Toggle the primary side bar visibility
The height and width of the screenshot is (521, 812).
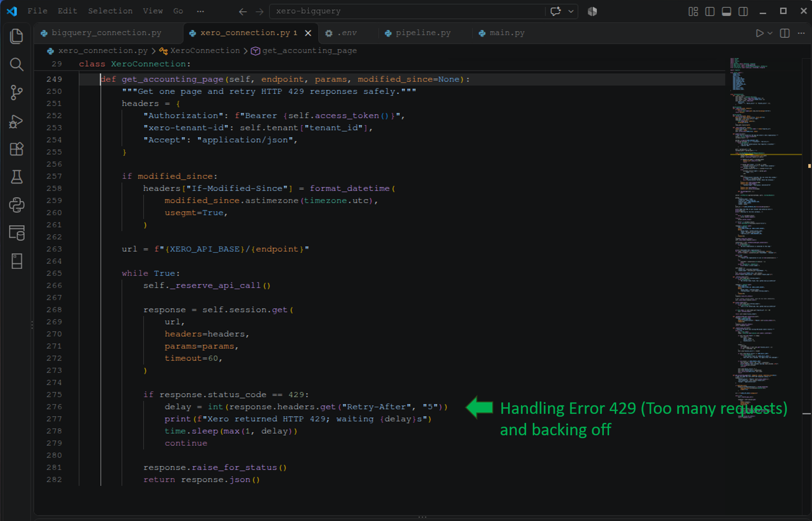click(x=710, y=11)
